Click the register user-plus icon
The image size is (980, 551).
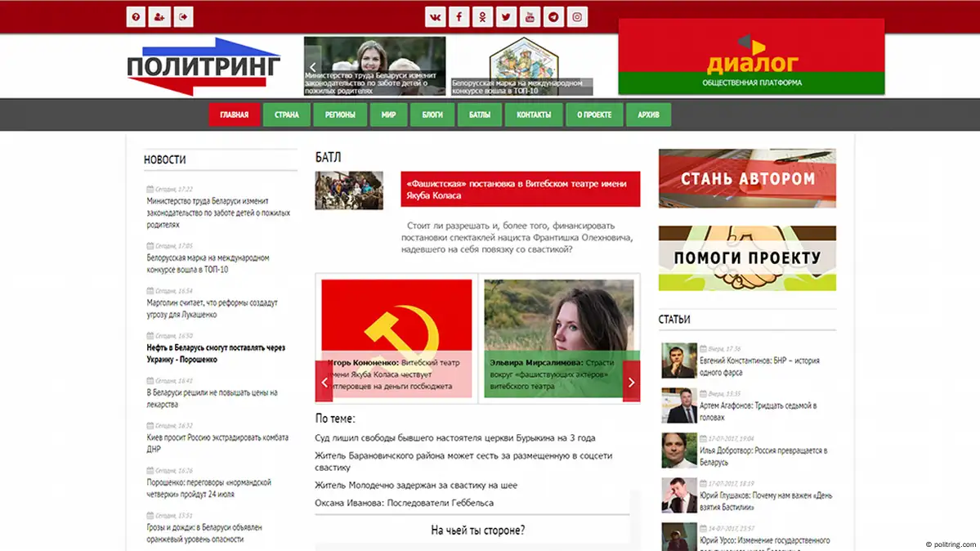[x=159, y=17]
